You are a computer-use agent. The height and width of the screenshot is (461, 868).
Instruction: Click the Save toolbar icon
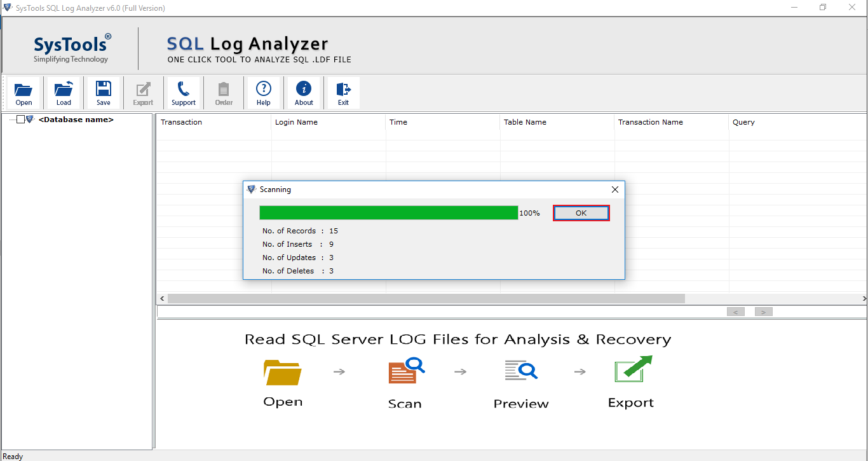[103, 93]
